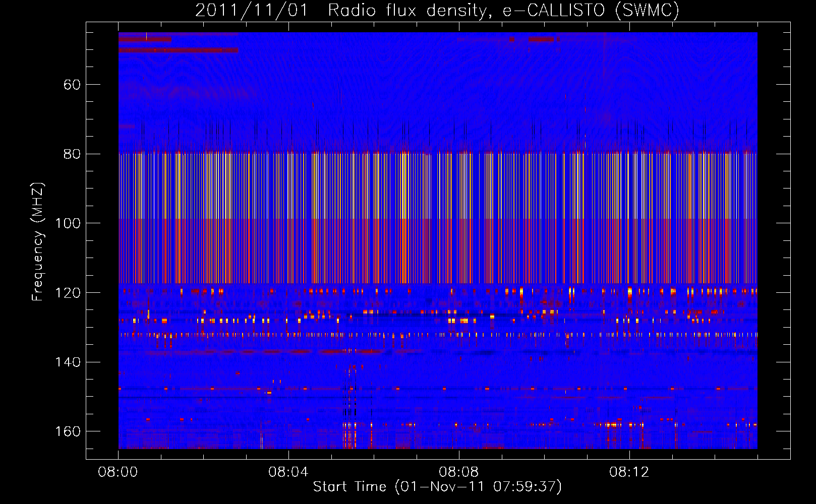This screenshot has width=816, height=504.
Task: Click the 100 frequency tick label
Action: [x=68, y=223]
